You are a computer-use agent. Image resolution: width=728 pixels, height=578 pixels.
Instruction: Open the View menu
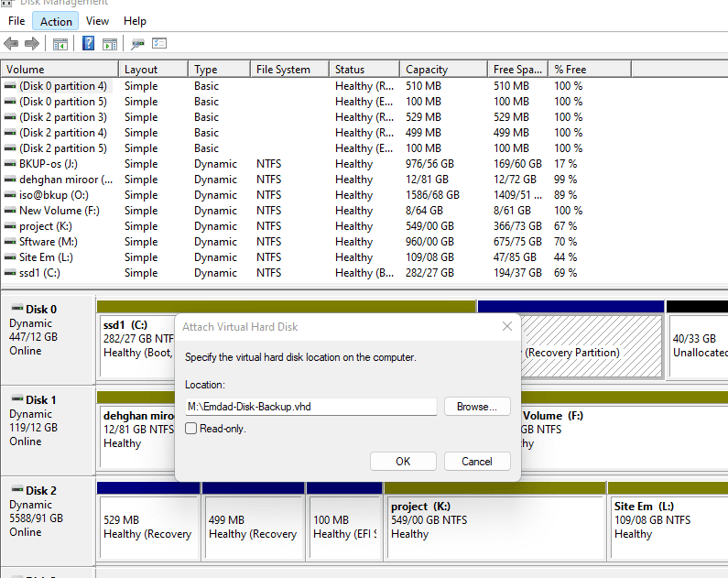pos(97,21)
